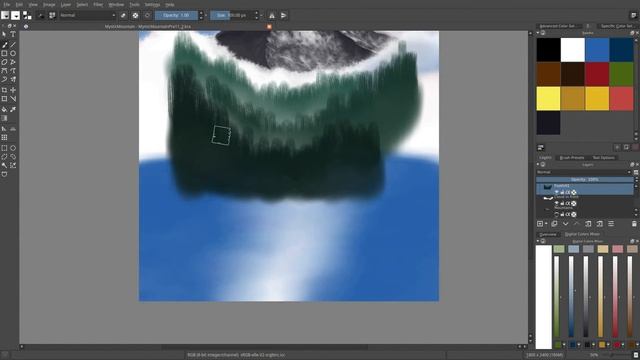Toggle visibility of the selected top layer

pos(556,192)
